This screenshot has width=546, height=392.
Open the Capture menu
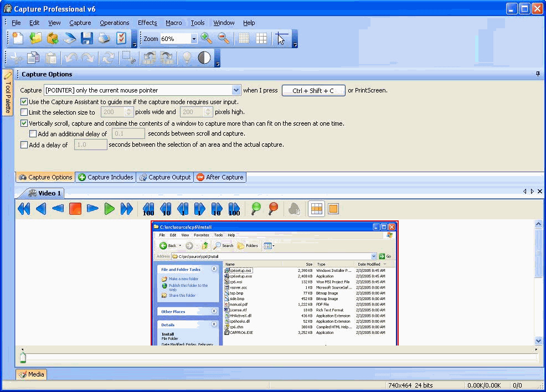[80, 23]
